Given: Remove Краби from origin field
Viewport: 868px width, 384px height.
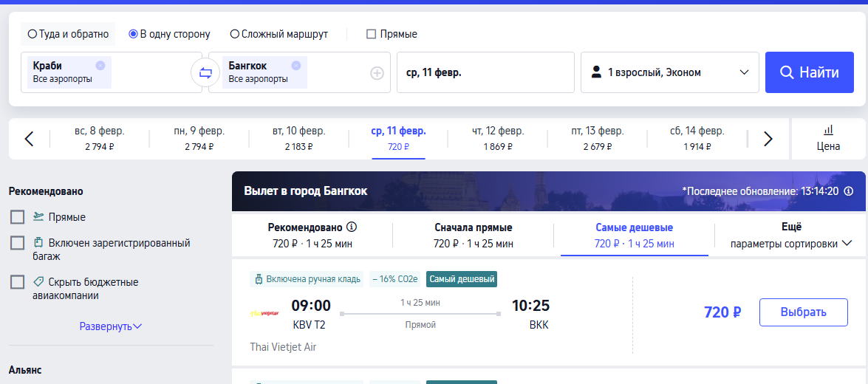Looking at the screenshot, I should 100,65.
